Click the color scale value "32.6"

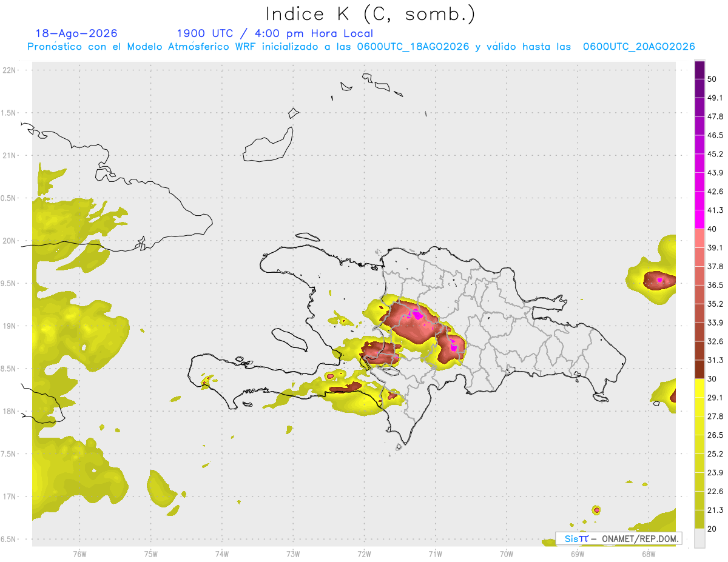715,341
